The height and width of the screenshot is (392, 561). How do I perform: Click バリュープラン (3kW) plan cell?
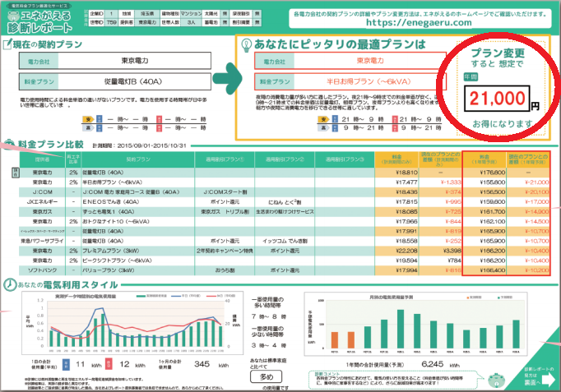[138, 270]
